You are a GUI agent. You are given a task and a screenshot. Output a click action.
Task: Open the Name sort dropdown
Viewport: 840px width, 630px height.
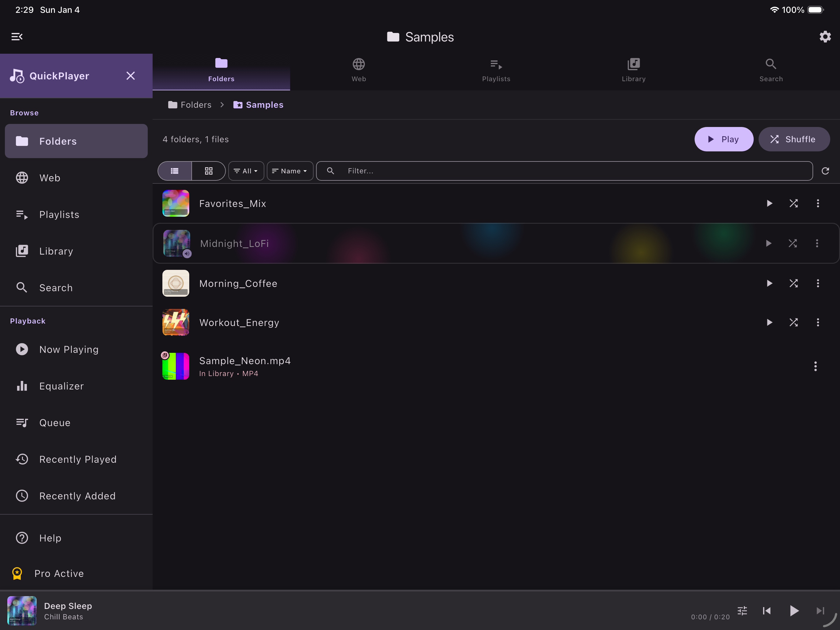pos(289,171)
